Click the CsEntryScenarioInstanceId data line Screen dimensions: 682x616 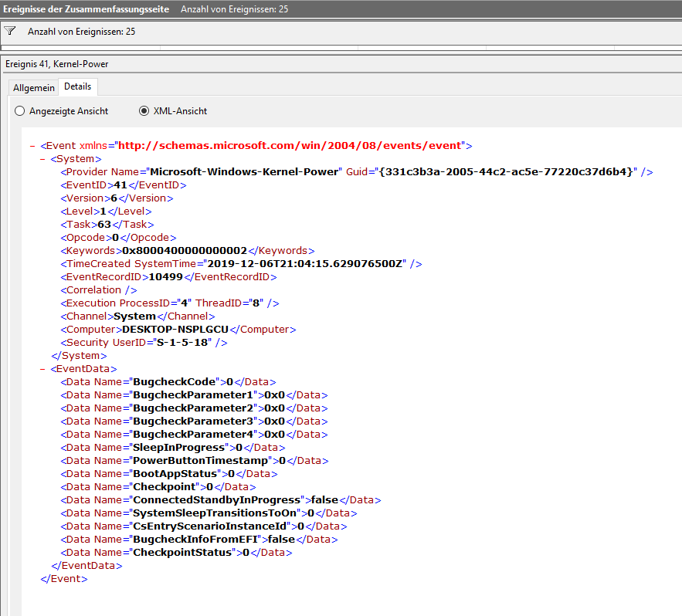(x=204, y=526)
